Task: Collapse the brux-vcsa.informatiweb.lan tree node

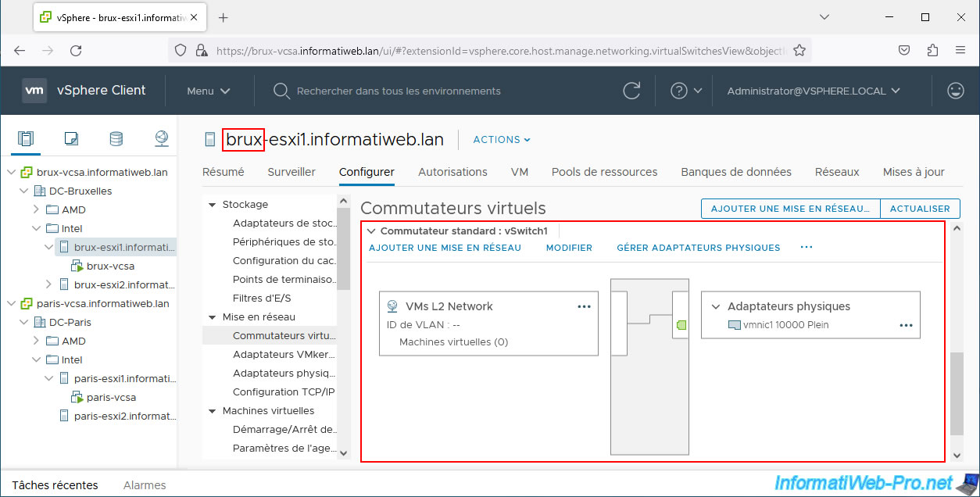Action: pos(11,172)
